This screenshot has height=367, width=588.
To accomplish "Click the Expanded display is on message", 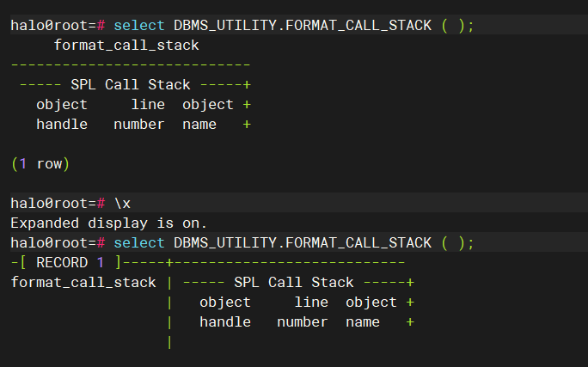I will click(109, 223).
